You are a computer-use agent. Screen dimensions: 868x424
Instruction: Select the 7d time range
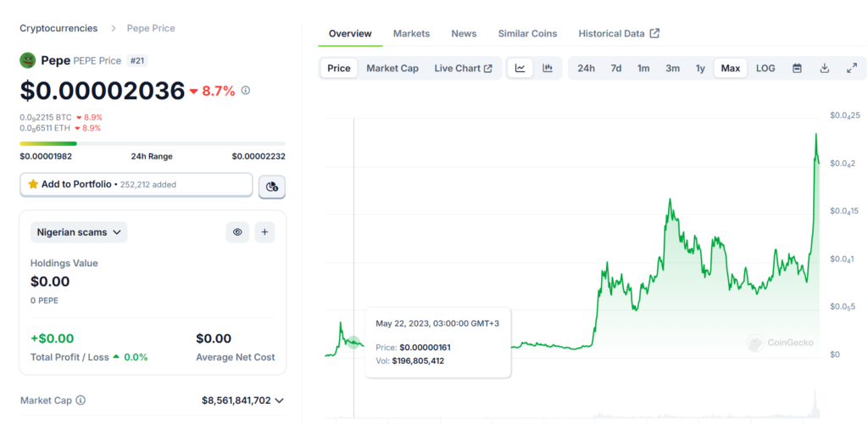pyautogui.click(x=616, y=69)
